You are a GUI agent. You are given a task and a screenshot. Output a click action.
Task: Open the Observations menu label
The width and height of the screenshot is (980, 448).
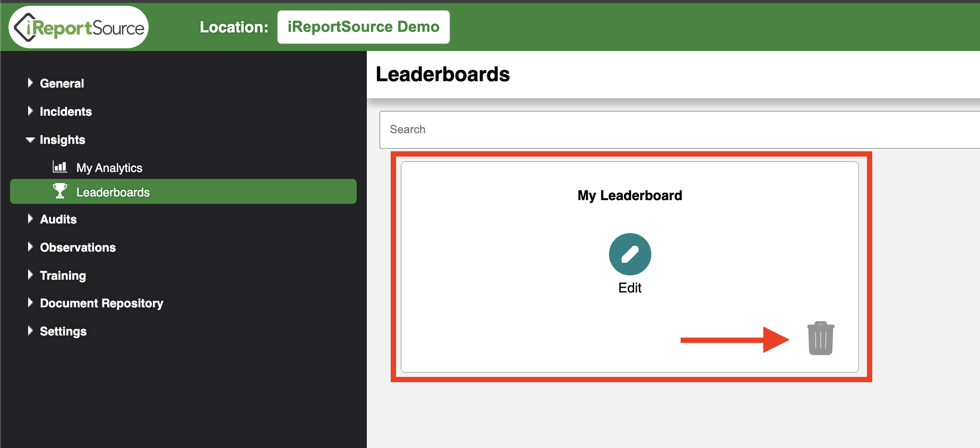click(78, 247)
